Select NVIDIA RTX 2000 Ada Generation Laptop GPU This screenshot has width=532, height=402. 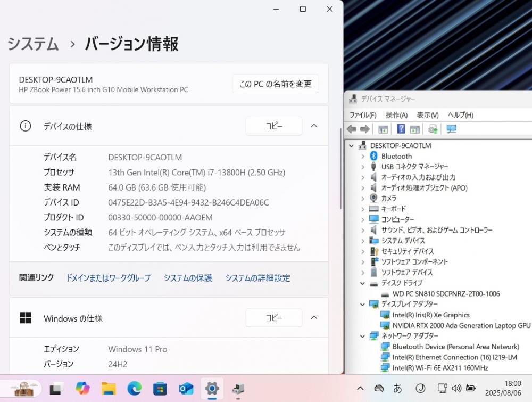point(461,325)
